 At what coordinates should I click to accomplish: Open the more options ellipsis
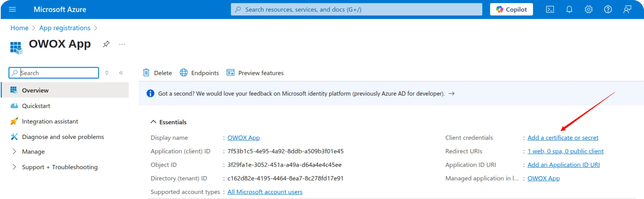coord(122,44)
